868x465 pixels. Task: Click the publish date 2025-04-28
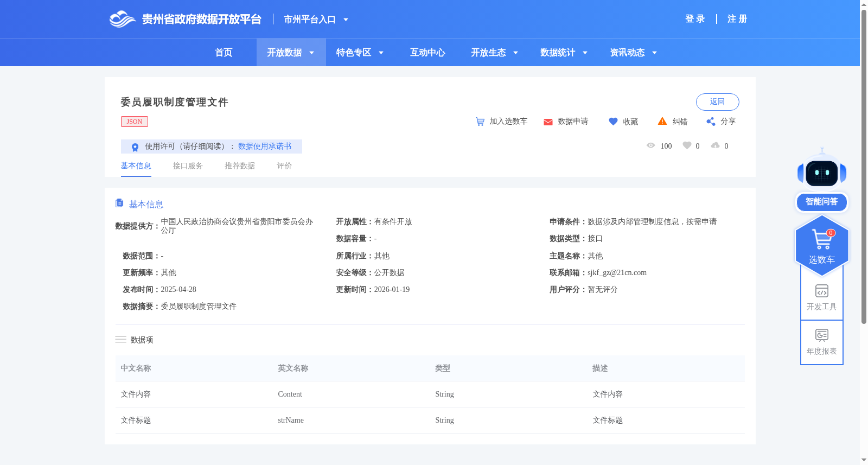tap(178, 290)
